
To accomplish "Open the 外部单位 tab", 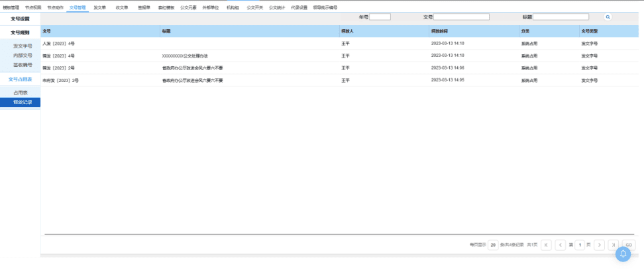I will tap(211, 7).
